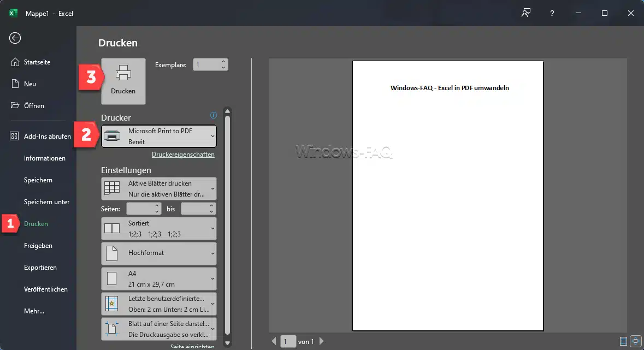
Task: Click the current page number field
Action: point(288,341)
